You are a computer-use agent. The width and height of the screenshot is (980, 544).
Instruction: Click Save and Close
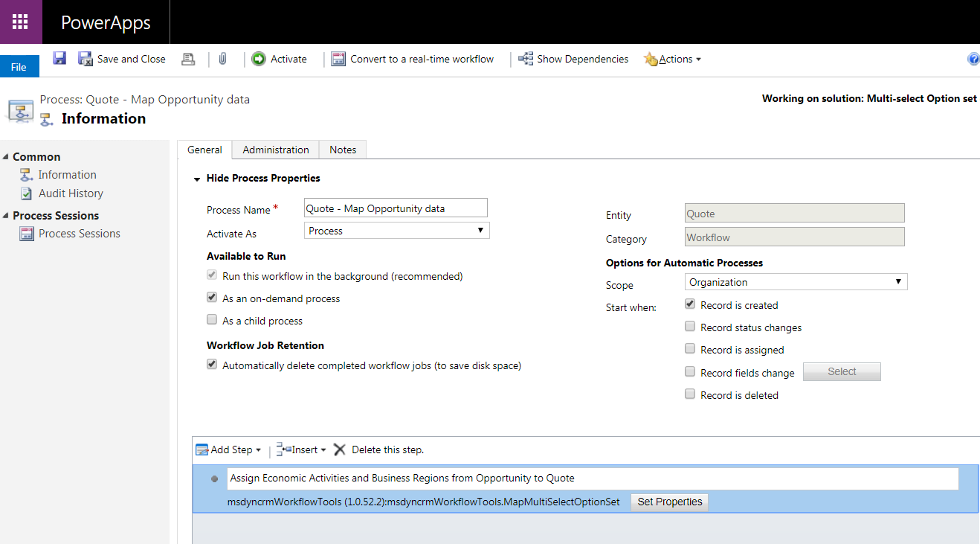tap(123, 59)
